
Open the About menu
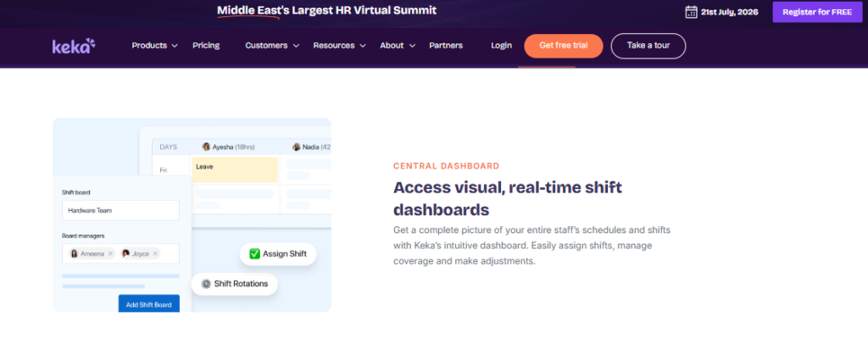(x=392, y=46)
